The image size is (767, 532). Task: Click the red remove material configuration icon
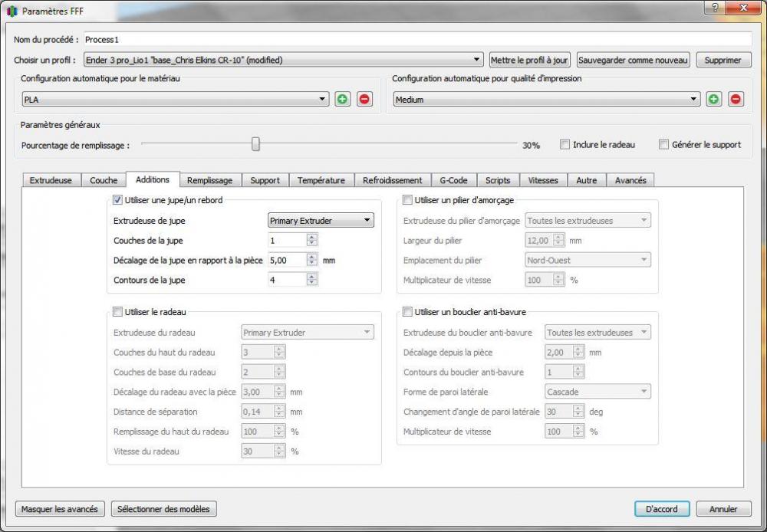364,99
